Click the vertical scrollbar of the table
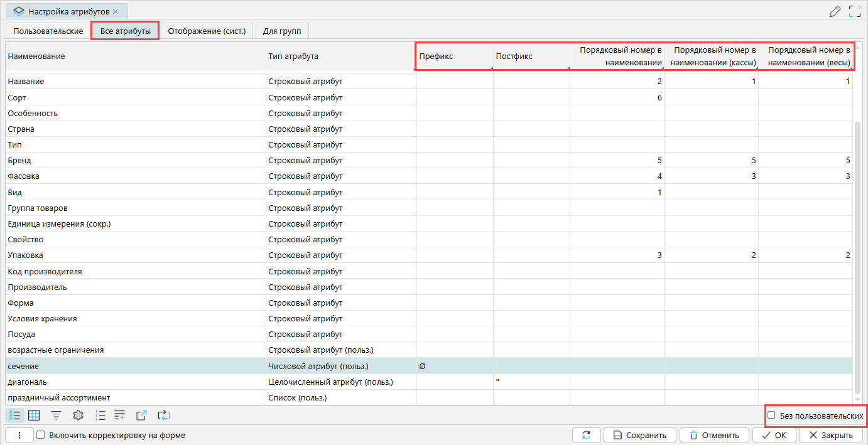 (858, 251)
